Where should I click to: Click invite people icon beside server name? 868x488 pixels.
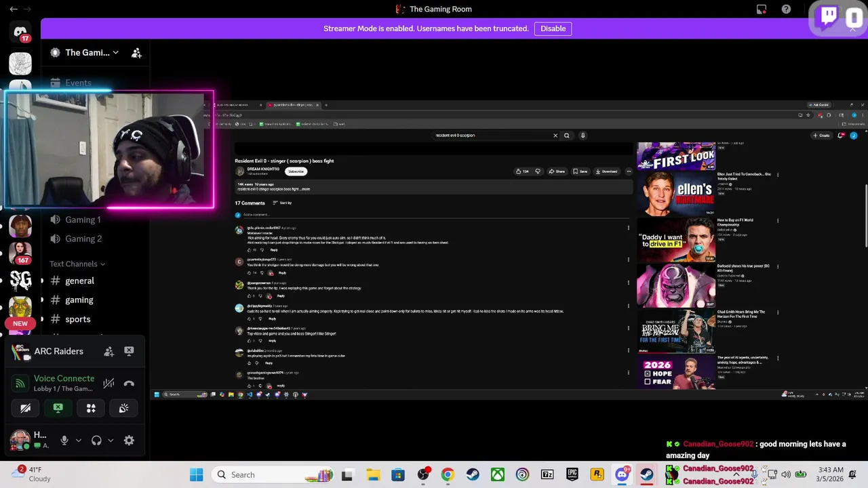(x=136, y=53)
